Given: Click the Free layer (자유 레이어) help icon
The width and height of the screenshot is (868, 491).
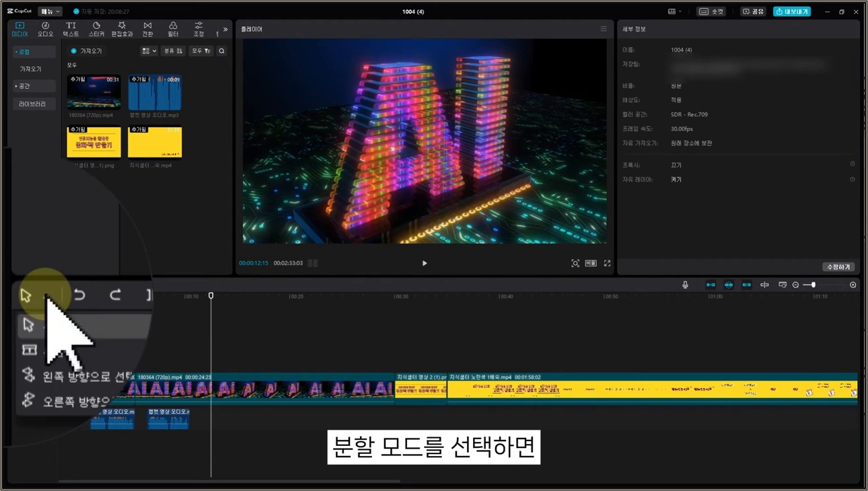Looking at the screenshot, I should point(852,179).
